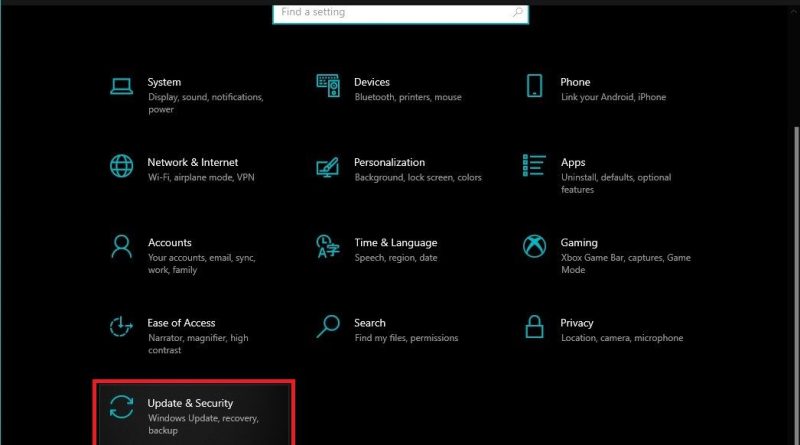Click 'Uninstall, defaults, optional features' description
The image size is (800, 445).
(616, 183)
